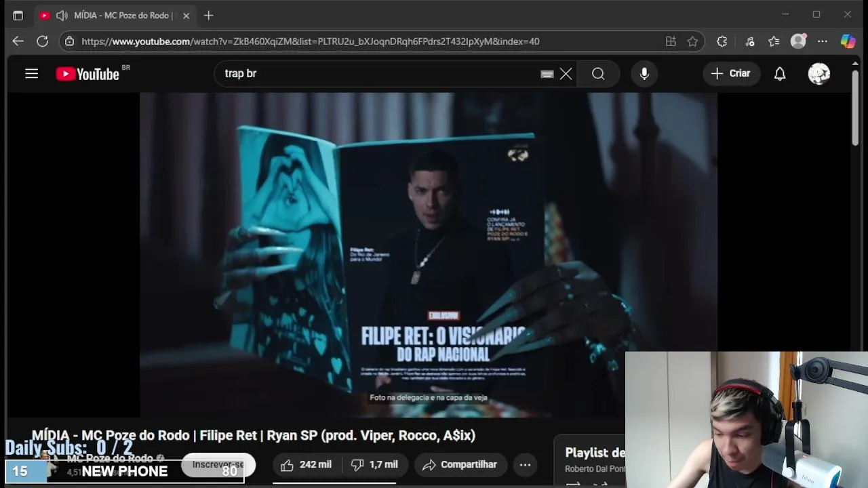The width and height of the screenshot is (868, 488).
Task: Dislike the video showing 1,7 mil
Action: click(375, 464)
